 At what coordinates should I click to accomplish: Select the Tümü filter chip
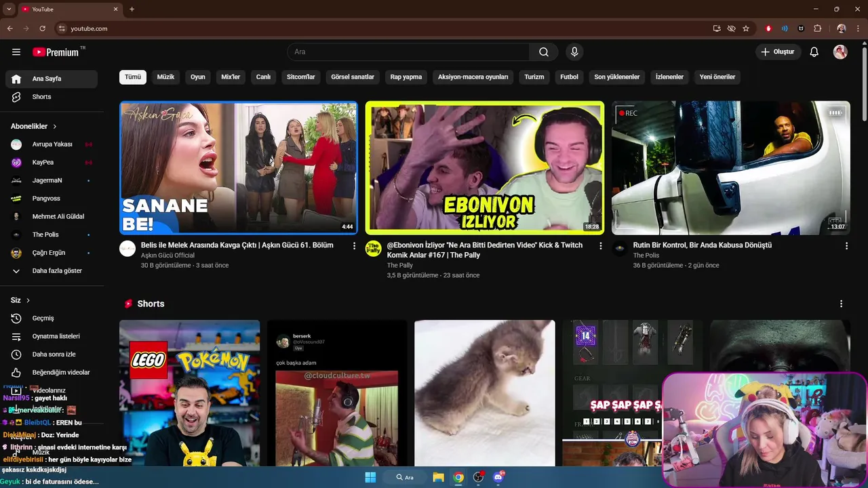(133, 77)
